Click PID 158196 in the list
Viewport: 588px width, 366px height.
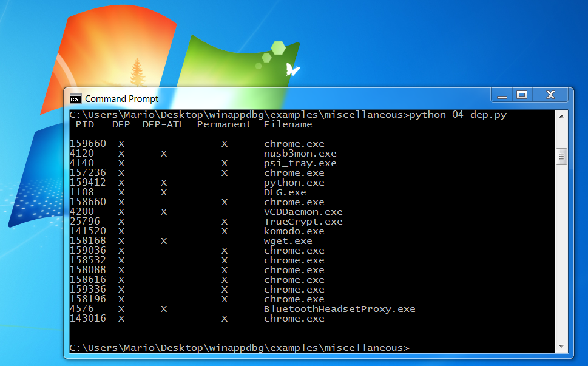[x=88, y=299]
